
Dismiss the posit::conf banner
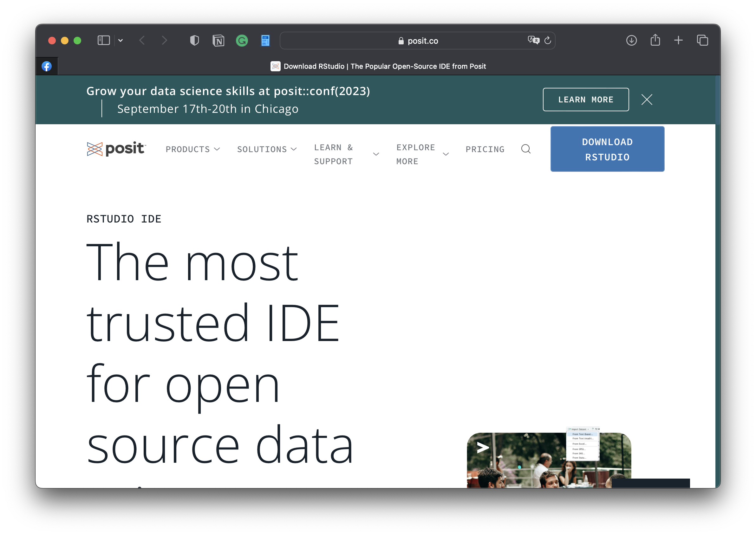647,100
